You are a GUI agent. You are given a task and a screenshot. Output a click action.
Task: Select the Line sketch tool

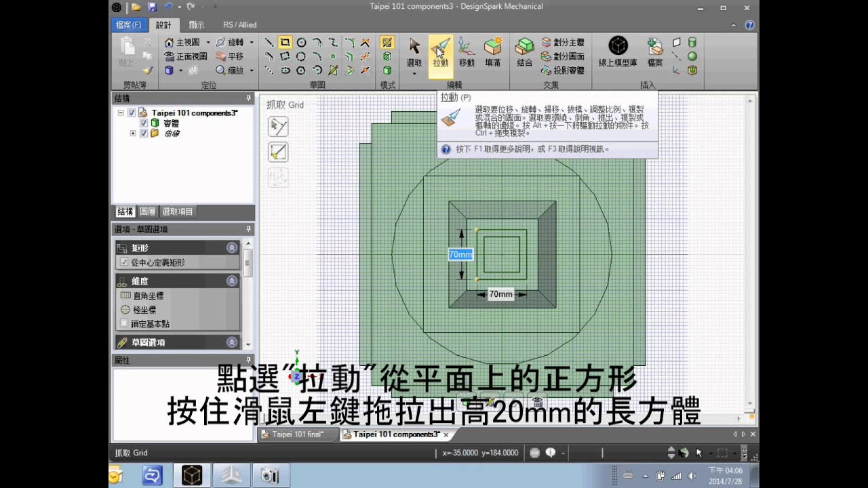[269, 42]
